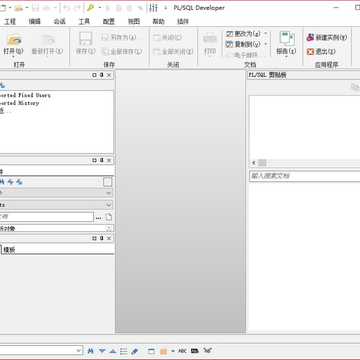Close the panel listing Fixed Users

109,75
